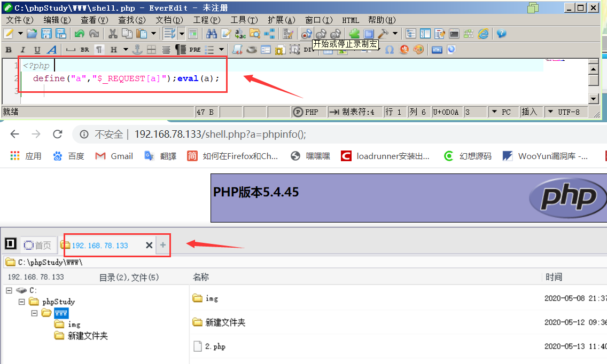Click the macro record icon
Image resolution: width=607 pixels, height=364 pixels.
click(306, 34)
